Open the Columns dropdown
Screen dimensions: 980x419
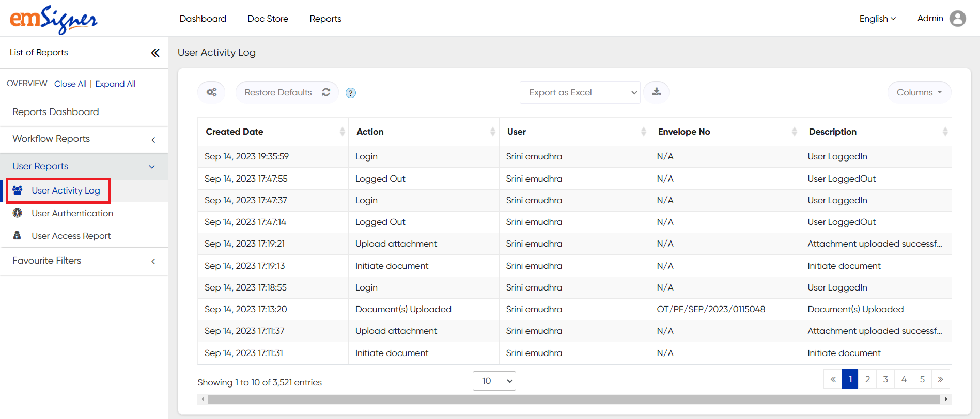click(919, 92)
